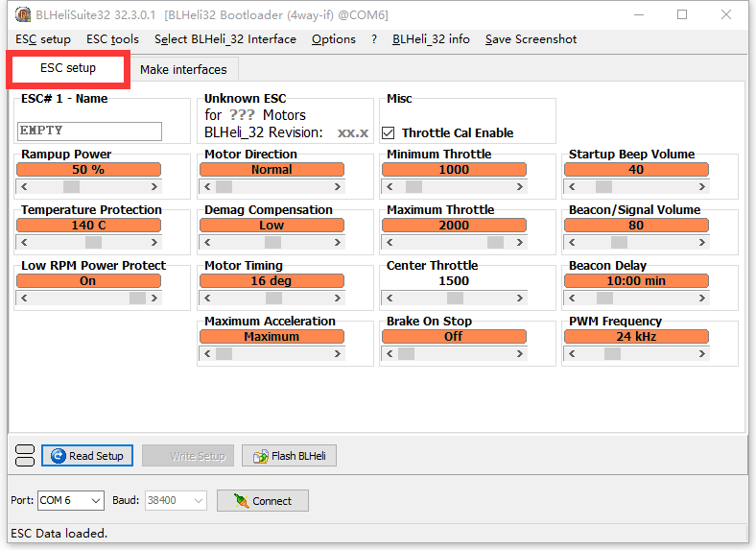This screenshot has width=756, height=550.
Task: Click the Beacon Delay 10:00 min value bar
Action: tap(636, 281)
